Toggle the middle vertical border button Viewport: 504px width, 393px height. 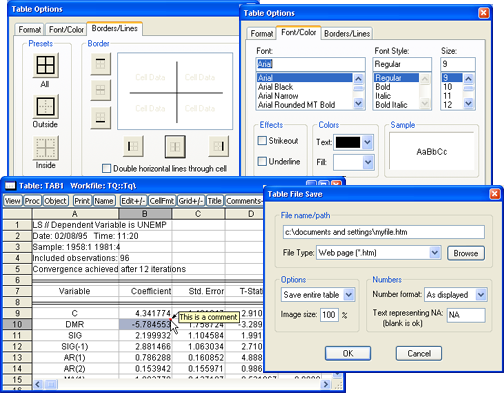pos(175,146)
